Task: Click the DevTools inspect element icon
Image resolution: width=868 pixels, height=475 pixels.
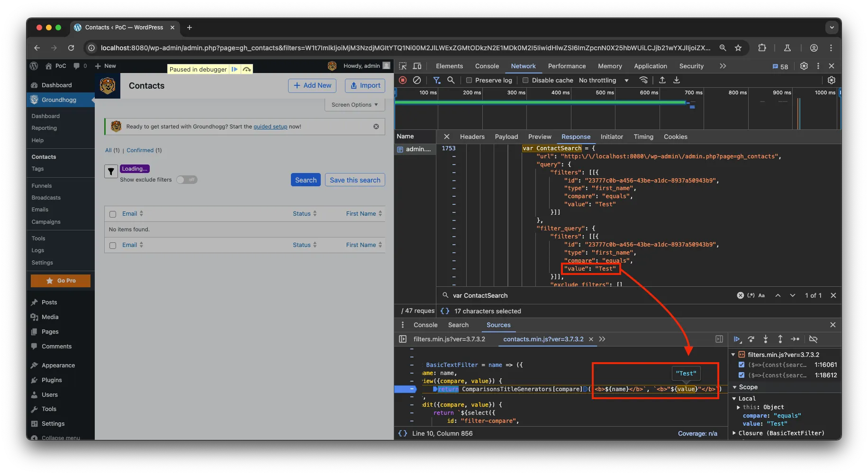Action: tap(403, 66)
